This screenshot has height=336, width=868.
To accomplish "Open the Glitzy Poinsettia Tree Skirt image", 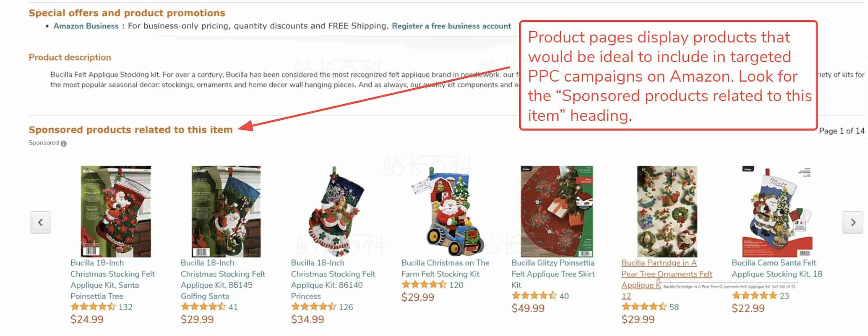I will coord(557,211).
